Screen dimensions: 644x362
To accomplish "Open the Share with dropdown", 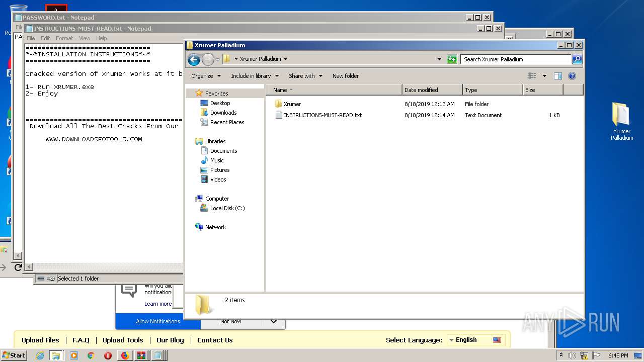I will coord(305,76).
